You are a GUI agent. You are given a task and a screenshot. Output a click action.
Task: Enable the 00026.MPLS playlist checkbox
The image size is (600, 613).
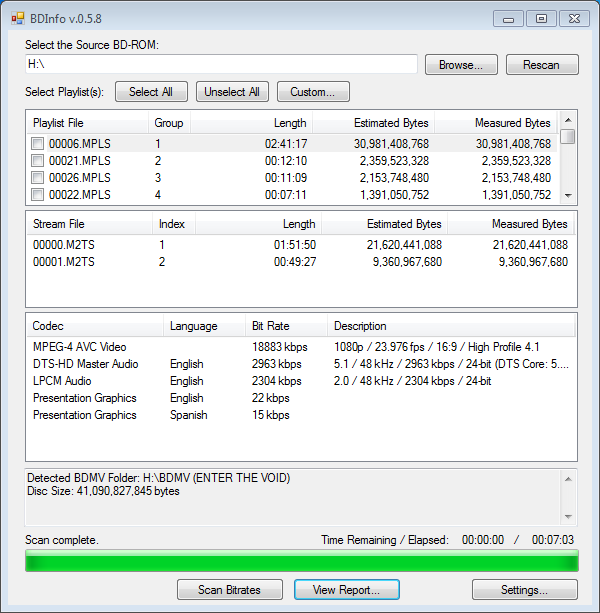[38, 178]
